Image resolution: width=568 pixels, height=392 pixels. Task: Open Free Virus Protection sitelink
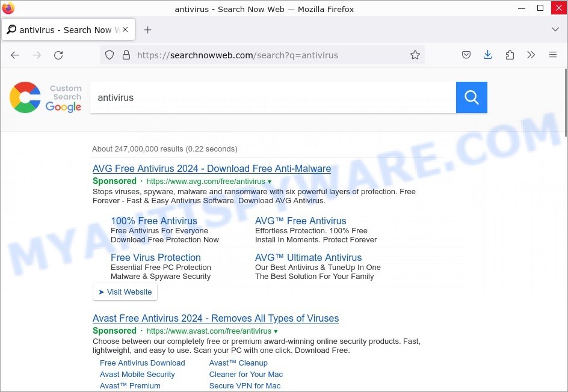(156, 257)
